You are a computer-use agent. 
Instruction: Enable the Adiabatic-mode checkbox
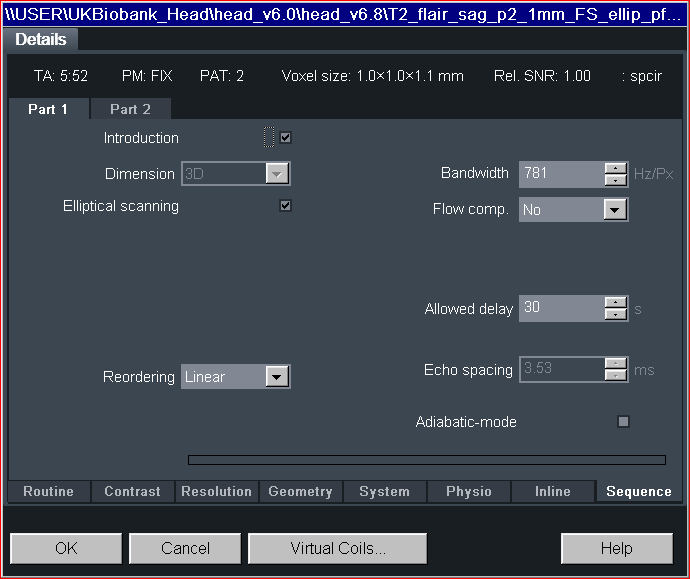[x=623, y=422]
